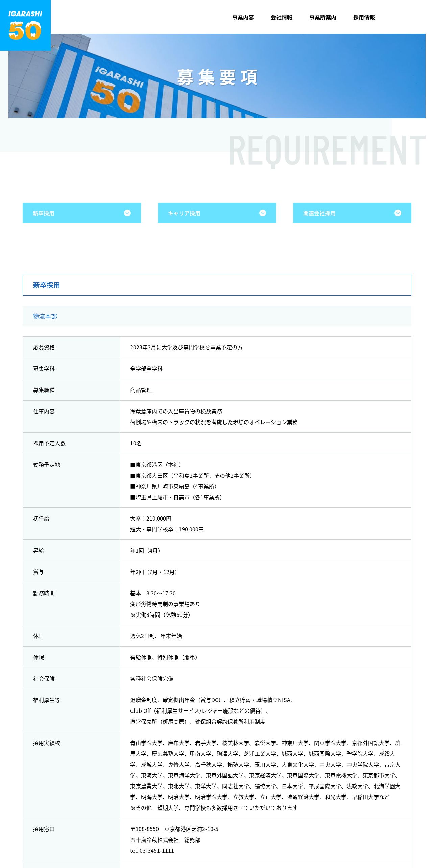Image resolution: width=434 pixels, height=868 pixels.
Task: Click the 休暇 row label
Action: tap(39, 657)
